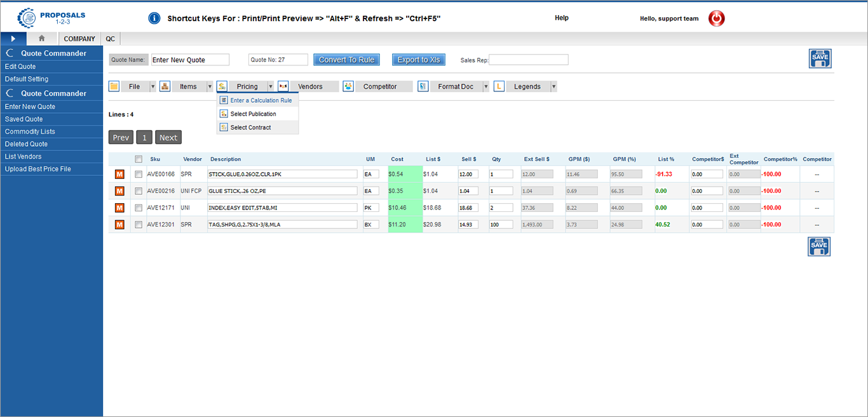This screenshot has height=417, width=868.
Task: Check the checkbox for row AVE00216
Action: click(139, 191)
